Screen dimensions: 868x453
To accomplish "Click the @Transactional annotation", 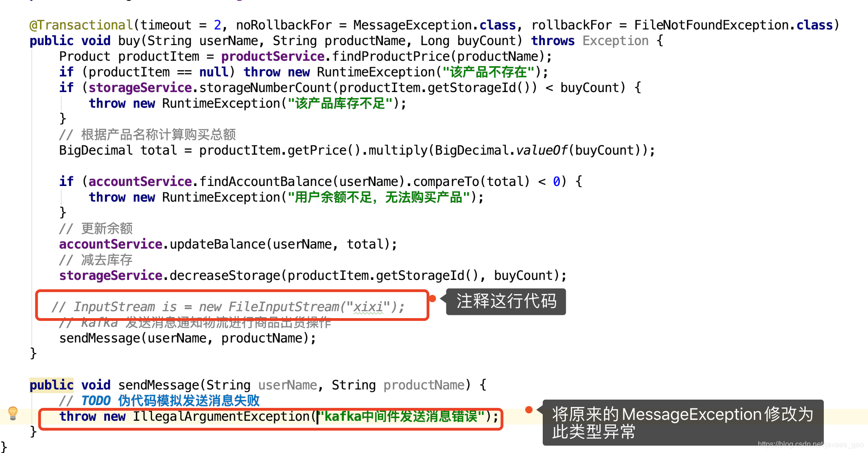I will pos(81,25).
